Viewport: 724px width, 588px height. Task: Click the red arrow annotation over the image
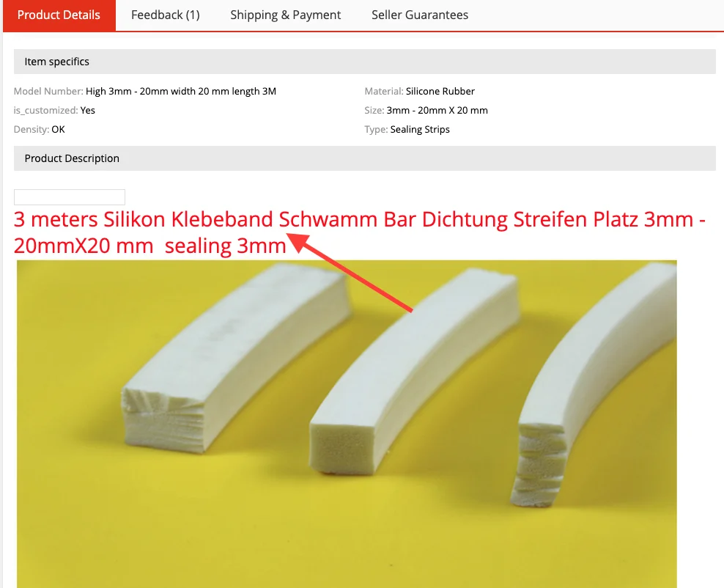point(351,273)
